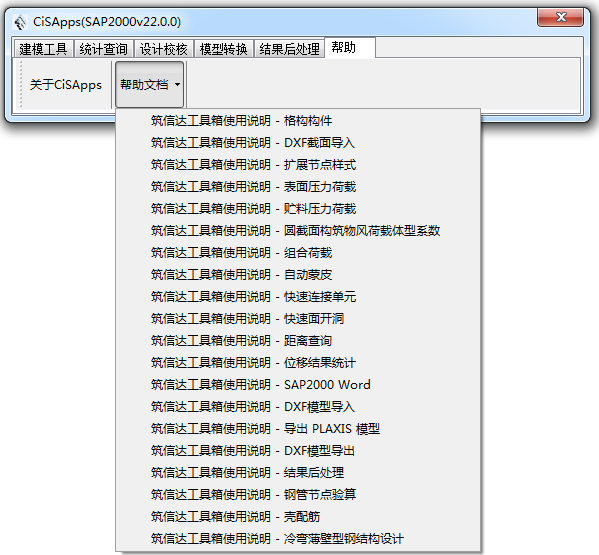Open the SAP2000 Word help entry

[298, 385]
